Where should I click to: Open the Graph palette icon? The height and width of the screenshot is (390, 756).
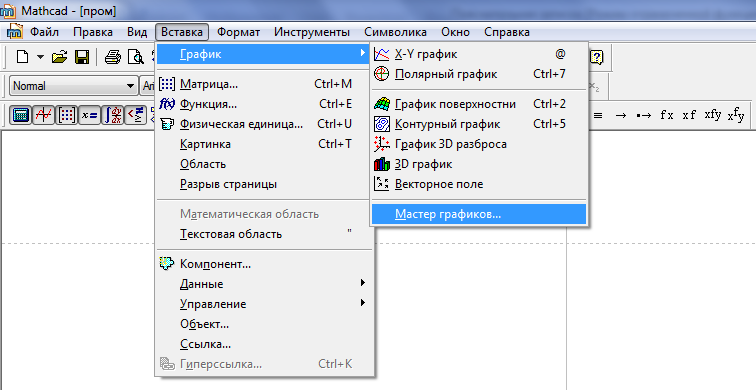pyautogui.click(x=44, y=115)
